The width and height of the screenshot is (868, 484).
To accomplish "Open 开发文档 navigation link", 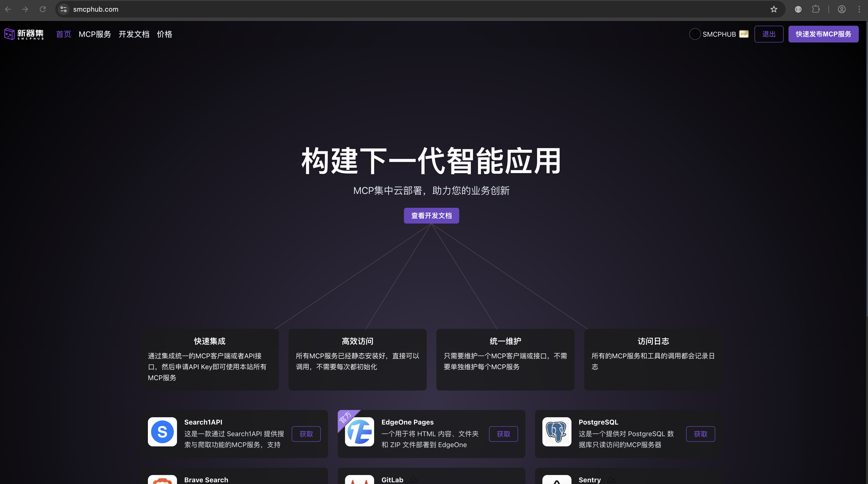I will tap(134, 34).
